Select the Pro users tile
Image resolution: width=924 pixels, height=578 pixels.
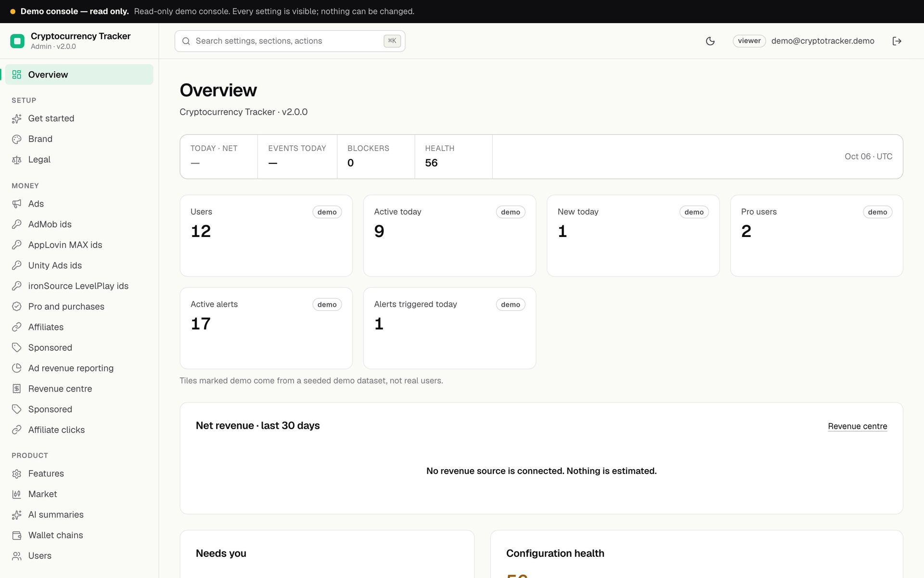[x=817, y=236]
